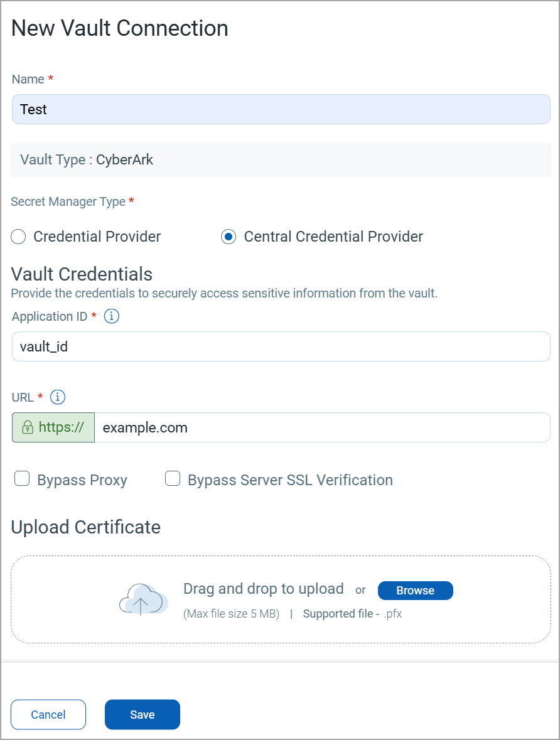Save the new vault connection
Image resolution: width=560 pixels, height=740 pixels.
click(143, 714)
